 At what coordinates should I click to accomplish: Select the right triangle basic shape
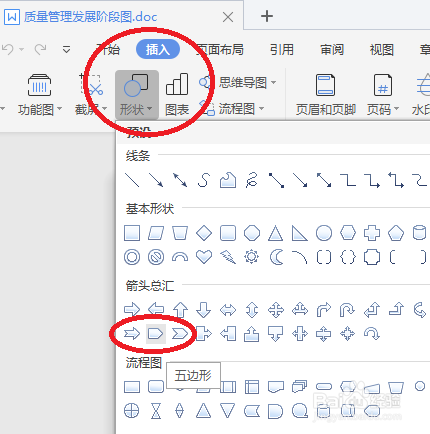coord(300,233)
